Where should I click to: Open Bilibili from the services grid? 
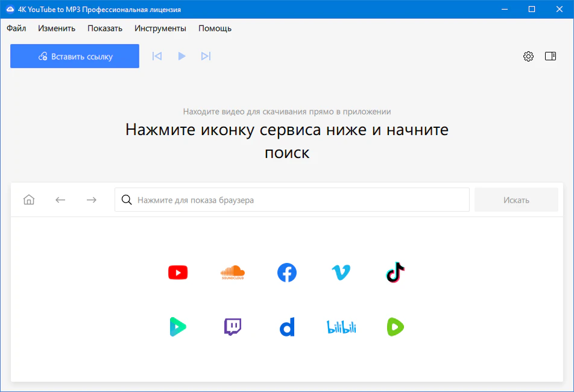tap(341, 326)
